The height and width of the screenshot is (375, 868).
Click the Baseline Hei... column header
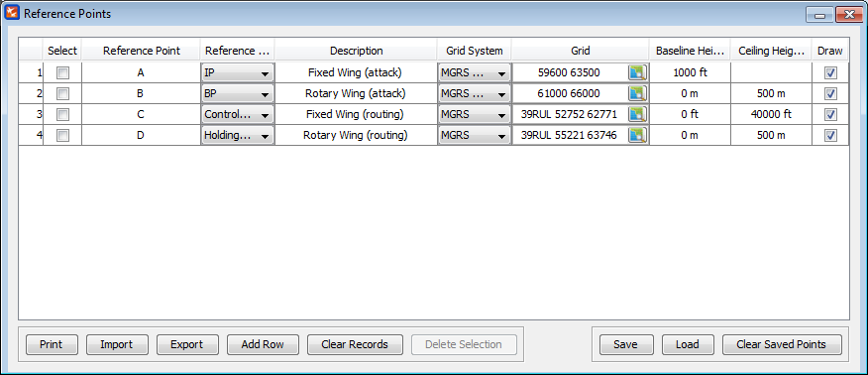[690, 51]
